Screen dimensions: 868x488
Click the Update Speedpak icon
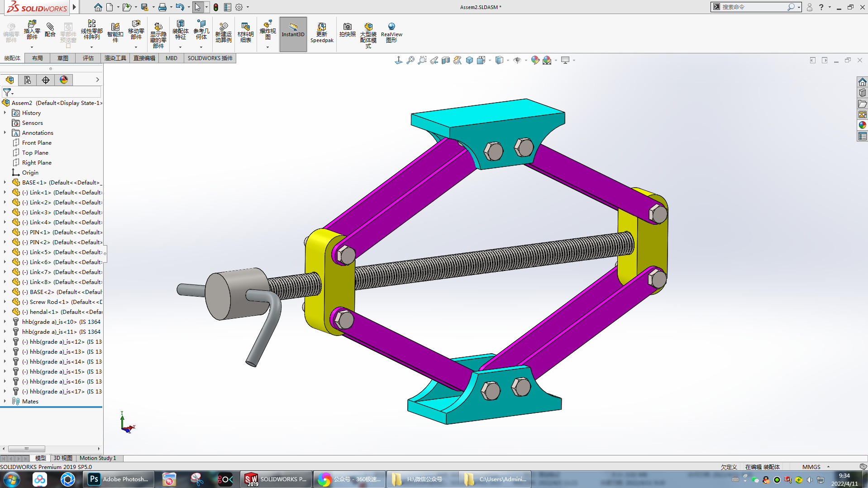(322, 33)
